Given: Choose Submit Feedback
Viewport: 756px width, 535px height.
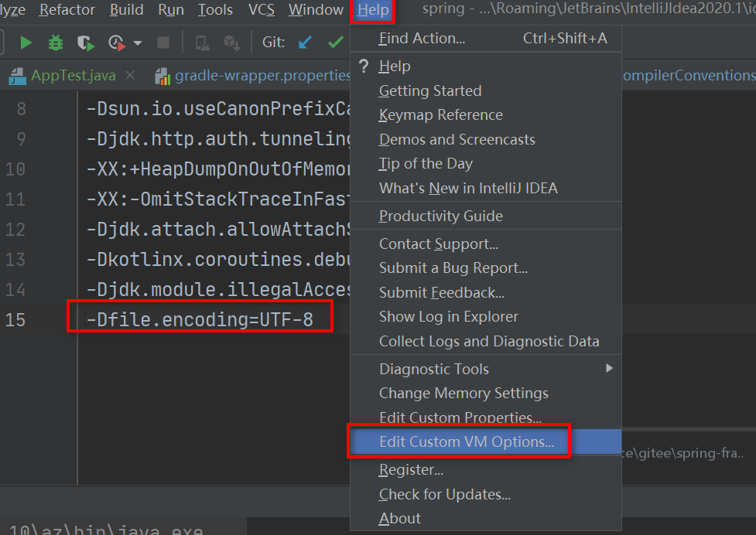Looking at the screenshot, I should [x=486, y=292].
